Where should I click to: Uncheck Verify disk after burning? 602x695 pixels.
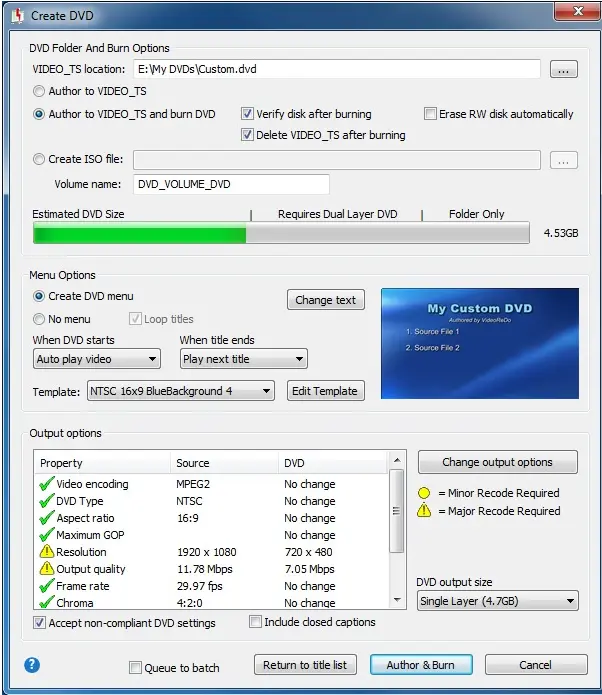point(248,114)
